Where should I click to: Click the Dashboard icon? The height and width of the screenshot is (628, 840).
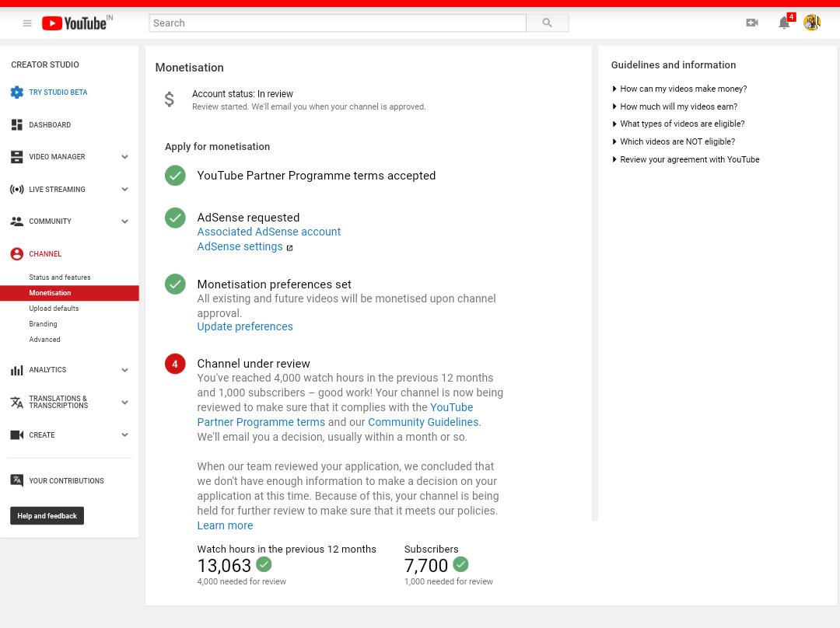(17, 124)
